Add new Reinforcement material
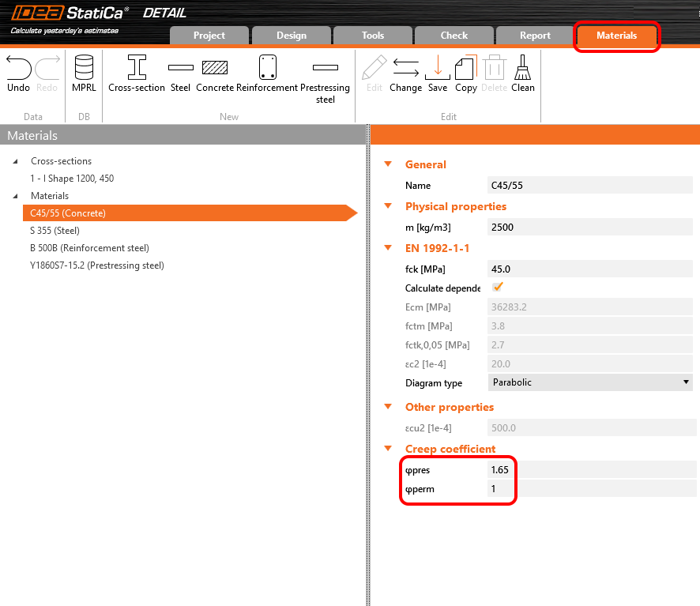700x606 pixels. (267, 69)
